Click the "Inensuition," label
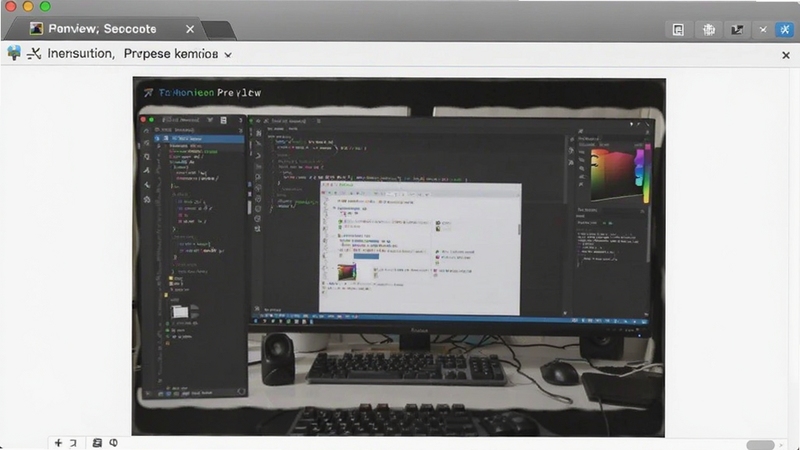This screenshot has height=450, width=800. (81, 54)
